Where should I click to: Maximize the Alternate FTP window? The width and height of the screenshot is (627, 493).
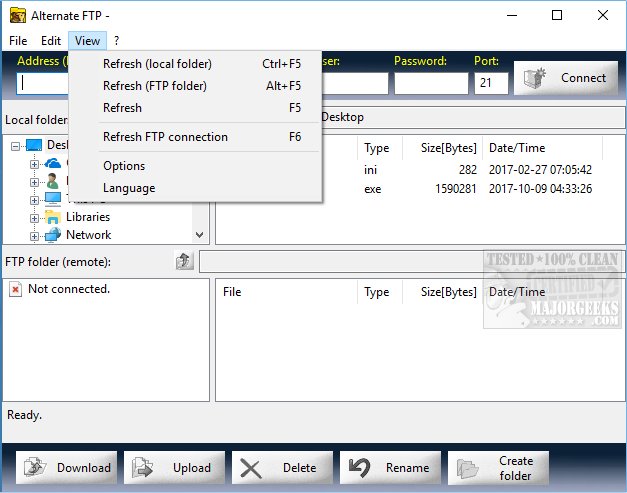[x=557, y=15]
